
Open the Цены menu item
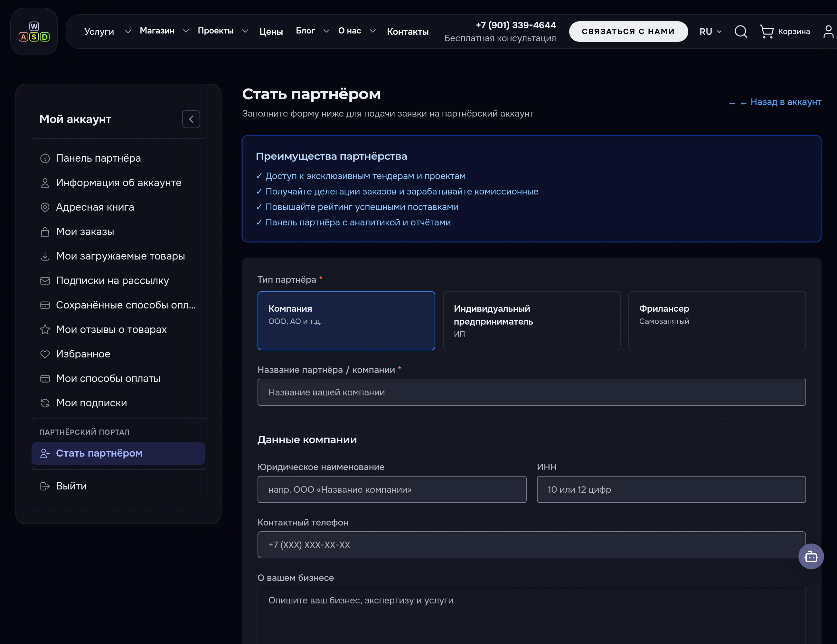(271, 32)
